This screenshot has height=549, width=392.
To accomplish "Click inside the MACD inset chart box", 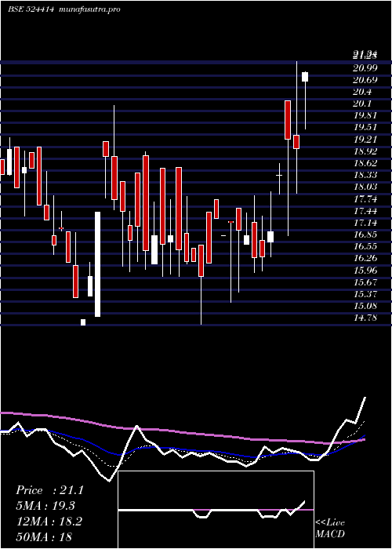I will [216, 510].
